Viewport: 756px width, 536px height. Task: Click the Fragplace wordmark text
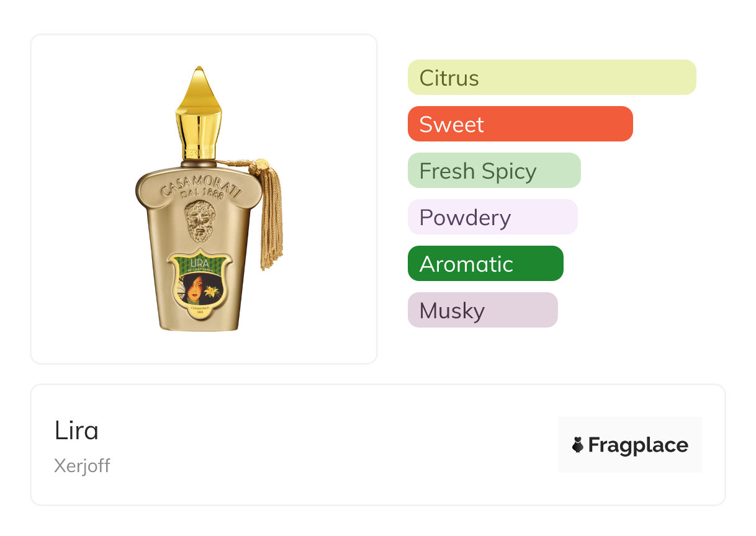point(638,445)
